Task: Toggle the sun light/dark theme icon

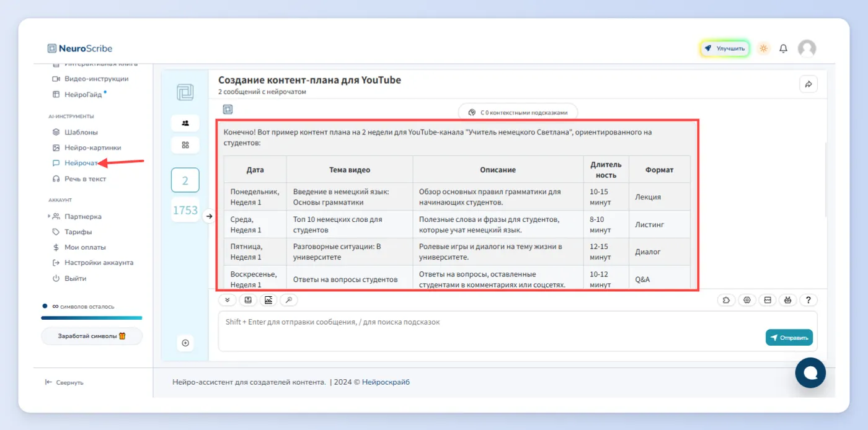Action: tap(764, 48)
